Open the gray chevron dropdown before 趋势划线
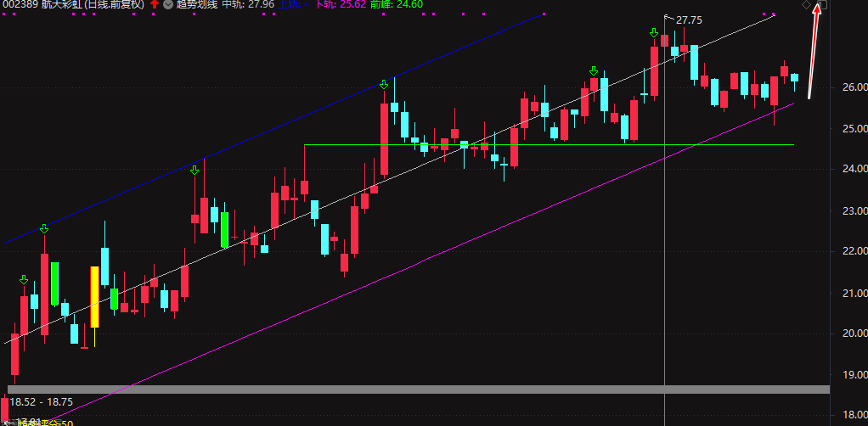 point(168,5)
